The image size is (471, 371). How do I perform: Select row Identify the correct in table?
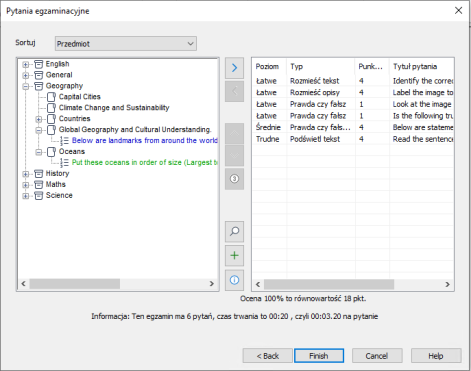point(353,81)
